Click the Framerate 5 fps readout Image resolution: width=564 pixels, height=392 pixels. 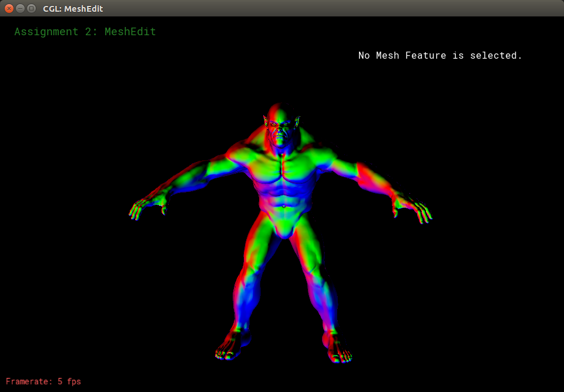point(43,381)
